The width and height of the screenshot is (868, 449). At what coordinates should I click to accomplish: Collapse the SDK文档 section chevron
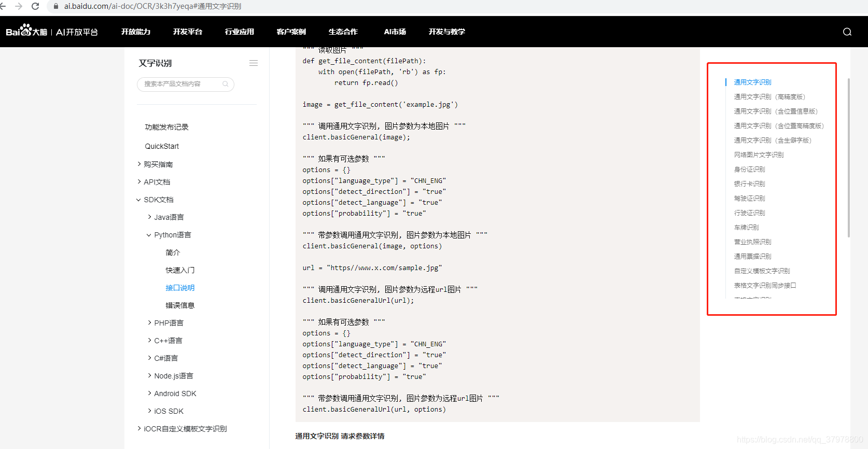click(x=139, y=200)
